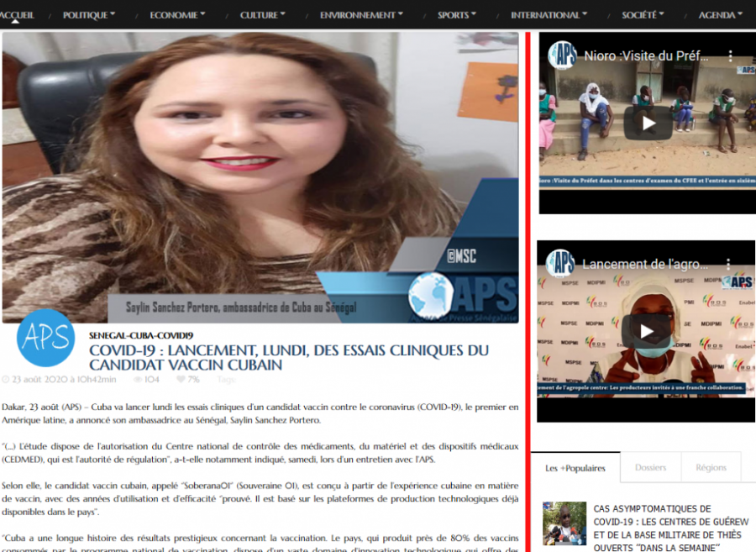756x552 pixels.
Task: Open options menu of Lancement de l'agro video
Action: pos(728,264)
